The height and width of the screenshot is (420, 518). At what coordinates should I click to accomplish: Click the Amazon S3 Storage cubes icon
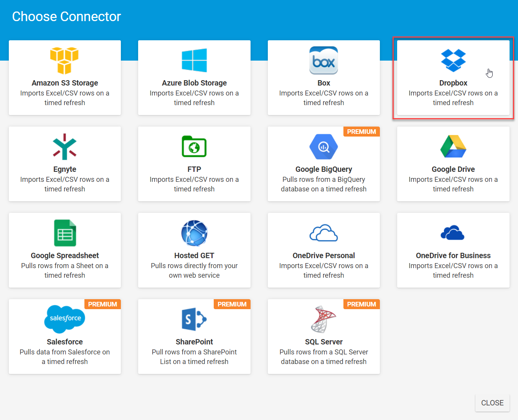[64, 61]
